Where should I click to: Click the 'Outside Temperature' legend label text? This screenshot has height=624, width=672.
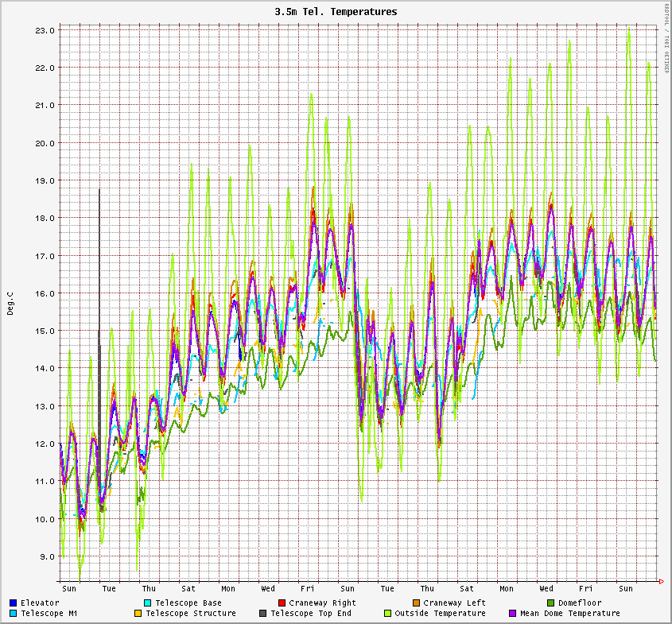point(440,614)
